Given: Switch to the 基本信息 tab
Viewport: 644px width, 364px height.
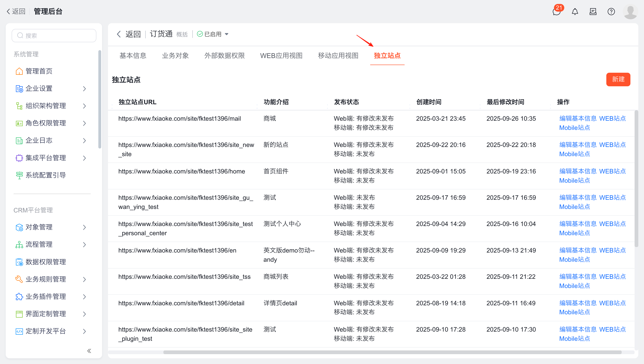Looking at the screenshot, I should (x=133, y=55).
